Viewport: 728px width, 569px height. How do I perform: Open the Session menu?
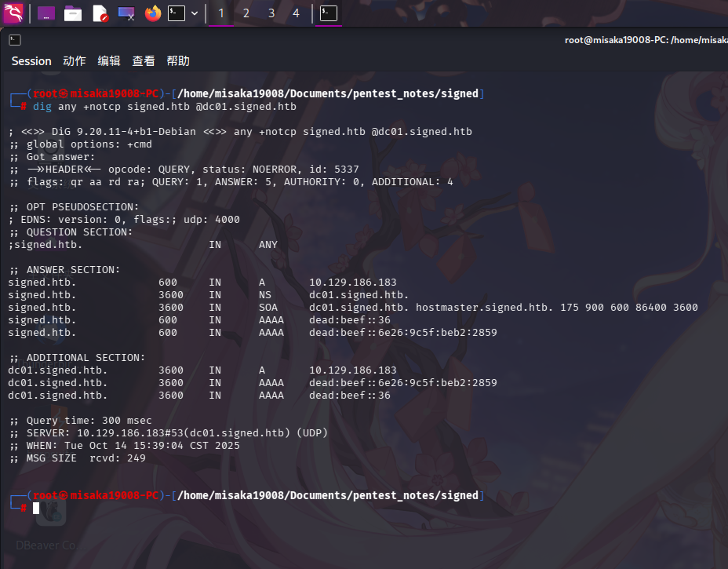click(31, 61)
